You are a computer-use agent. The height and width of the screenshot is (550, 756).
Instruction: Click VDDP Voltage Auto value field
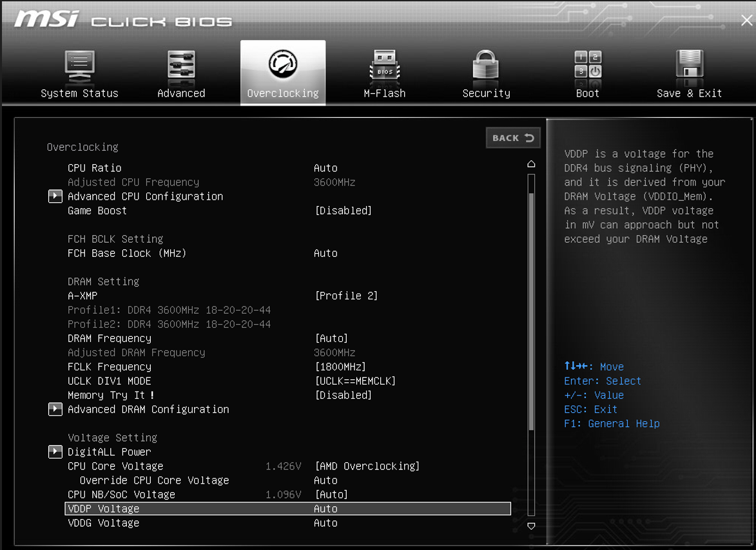point(325,509)
